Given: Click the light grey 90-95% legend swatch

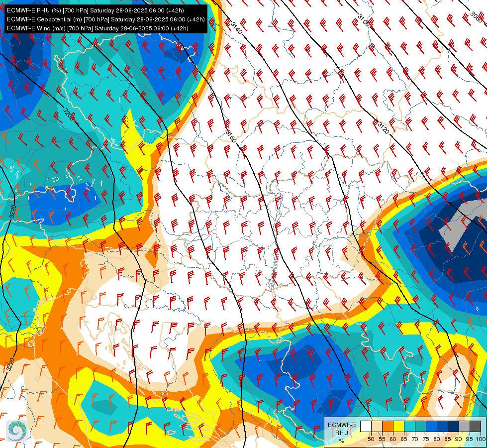Looking at the screenshot, I should [x=464, y=426].
